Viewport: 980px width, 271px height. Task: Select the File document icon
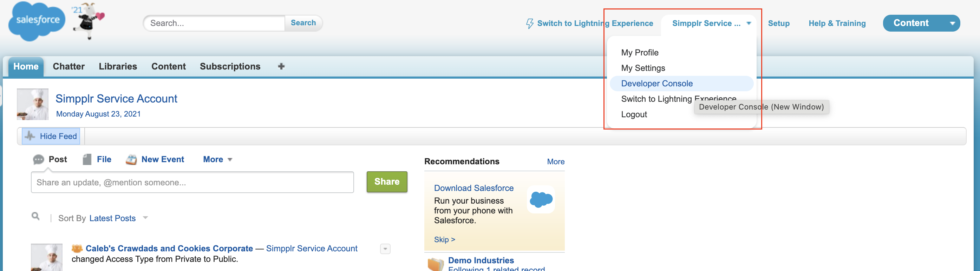(87, 160)
